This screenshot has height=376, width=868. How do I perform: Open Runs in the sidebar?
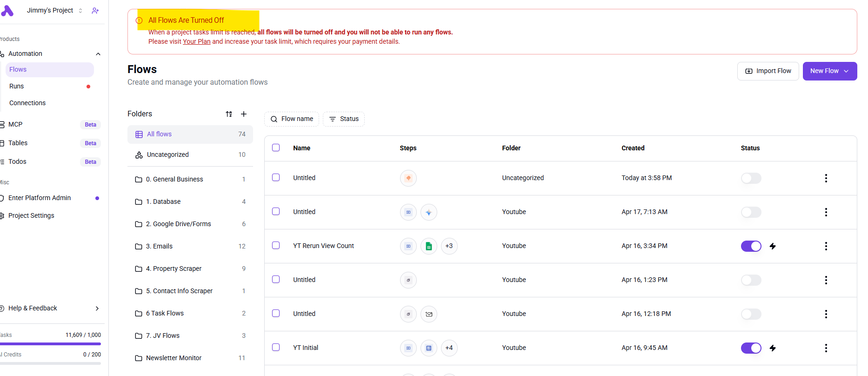[x=50, y=87]
